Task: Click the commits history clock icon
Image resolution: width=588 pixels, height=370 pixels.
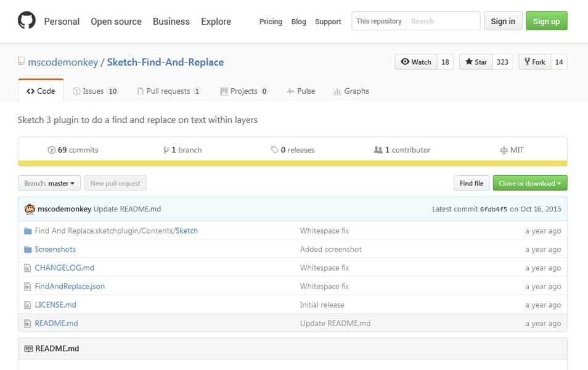Action: click(x=52, y=149)
